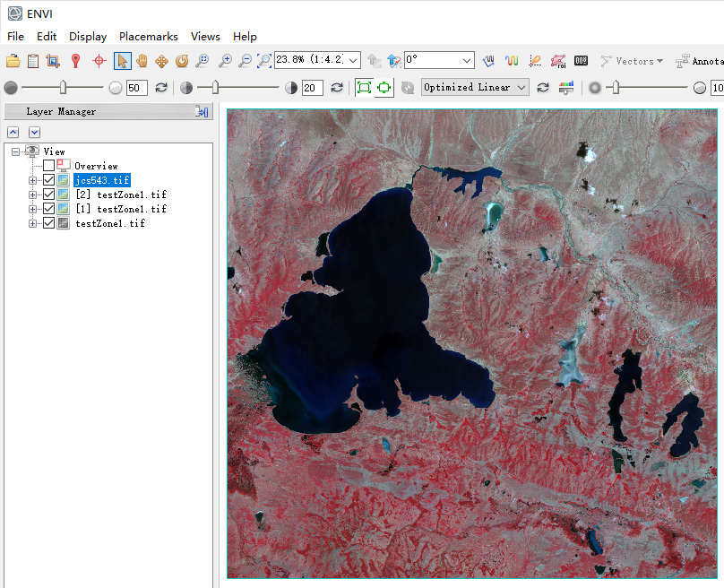Viewport: 724px width, 588px height.
Task: Expand the jcs543.tif tree node
Action: tap(33, 180)
